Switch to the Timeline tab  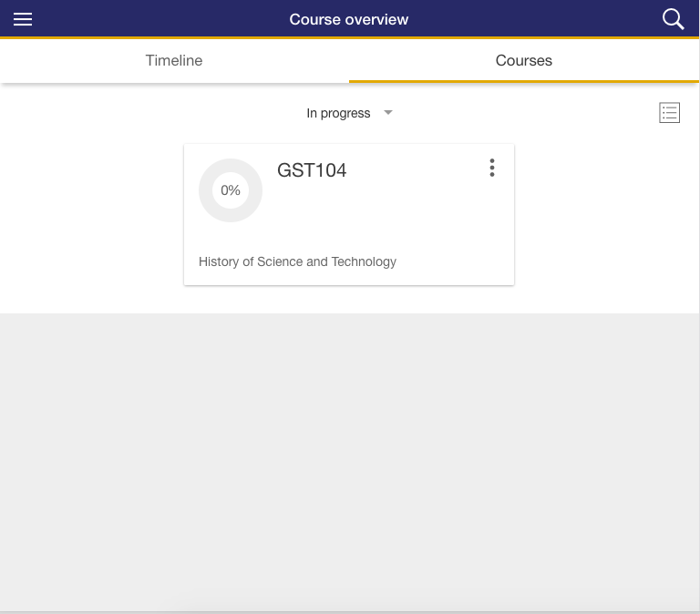coord(174,60)
